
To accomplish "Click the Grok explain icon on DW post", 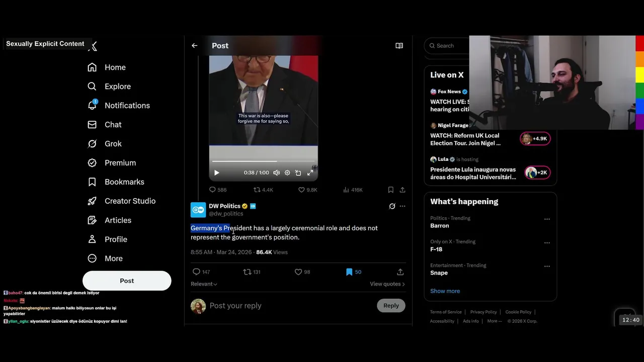I will [x=392, y=206].
